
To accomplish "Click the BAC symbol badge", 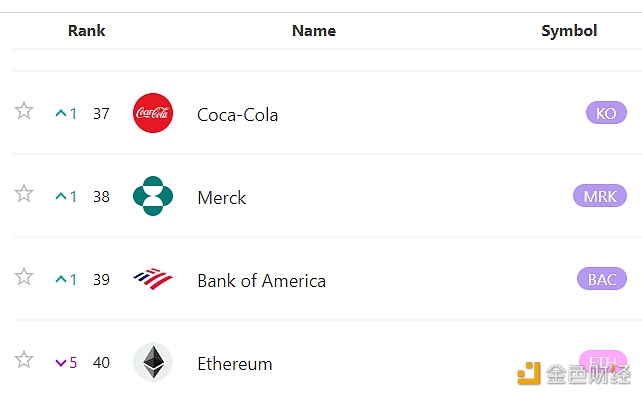I will [602, 278].
